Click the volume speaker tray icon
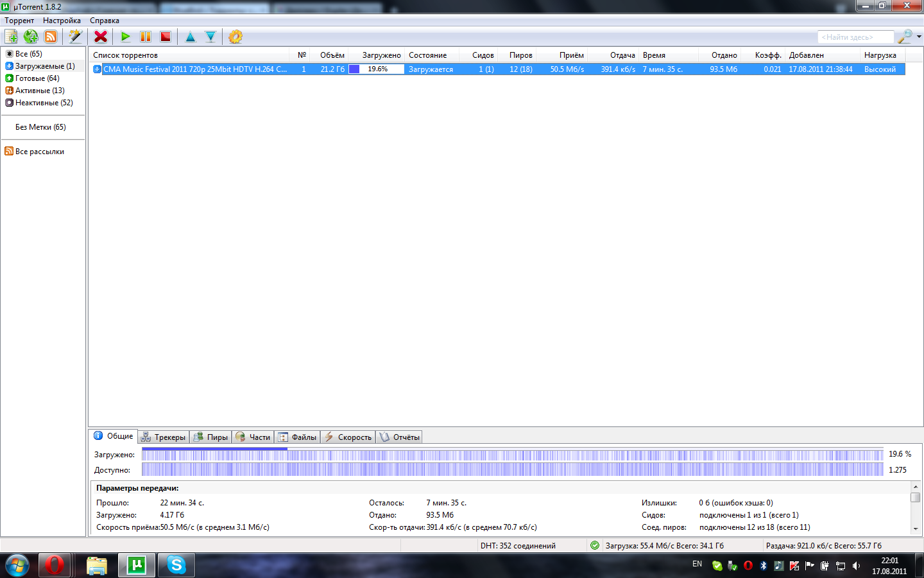The image size is (924, 578). pyautogui.click(x=856, y=566)
